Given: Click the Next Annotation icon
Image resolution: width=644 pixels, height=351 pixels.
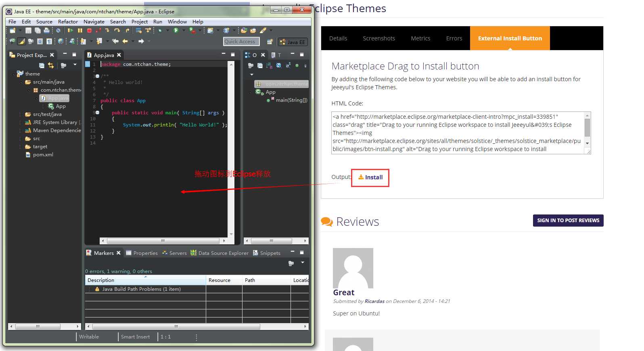Looking at the screenshot, I should point(84,41).
